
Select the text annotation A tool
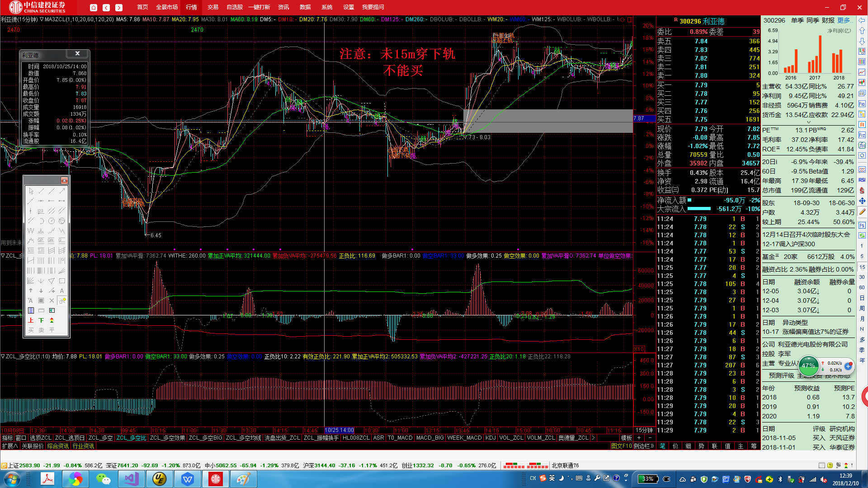[x=61, y=291]
